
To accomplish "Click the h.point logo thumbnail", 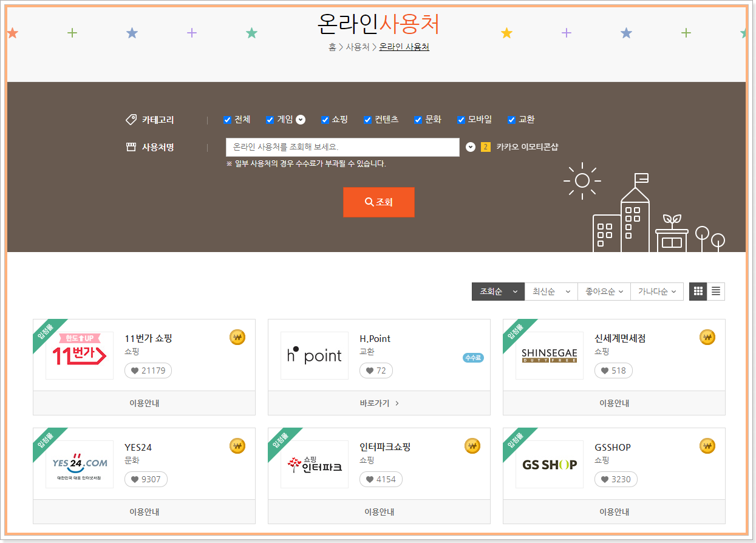I will click(315, 355).
